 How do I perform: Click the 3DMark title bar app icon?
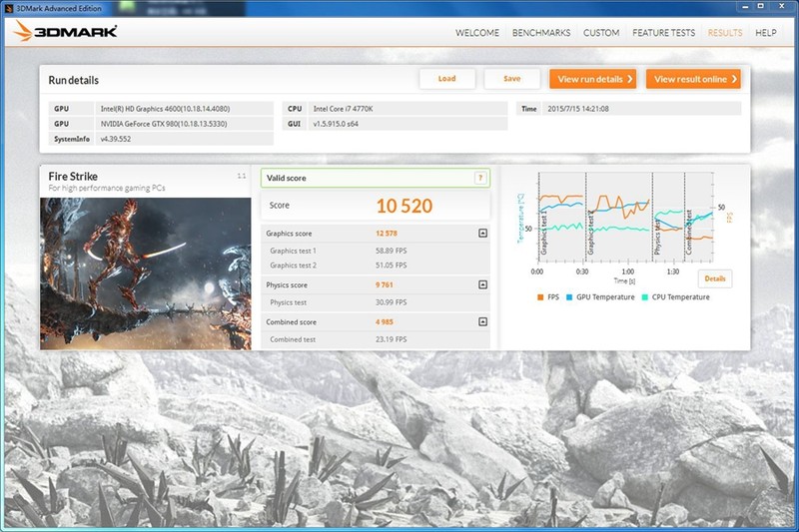(9, 8)
